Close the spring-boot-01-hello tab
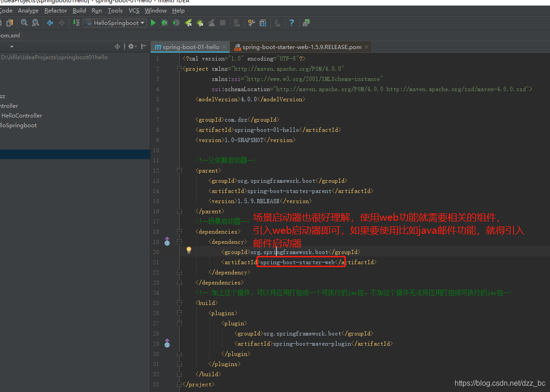Viewport: 550px width, 392px height. pos(224,47)
